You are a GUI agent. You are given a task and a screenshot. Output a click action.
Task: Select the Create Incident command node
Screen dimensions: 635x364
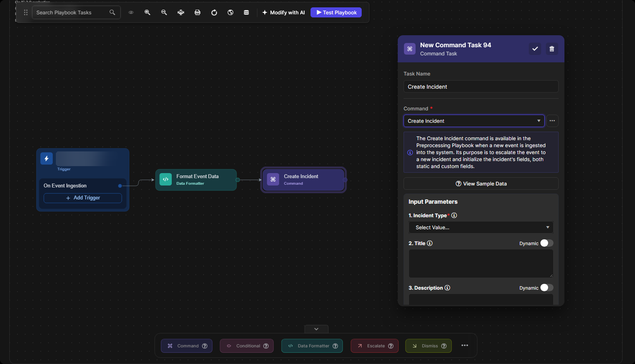pos(303,180)
